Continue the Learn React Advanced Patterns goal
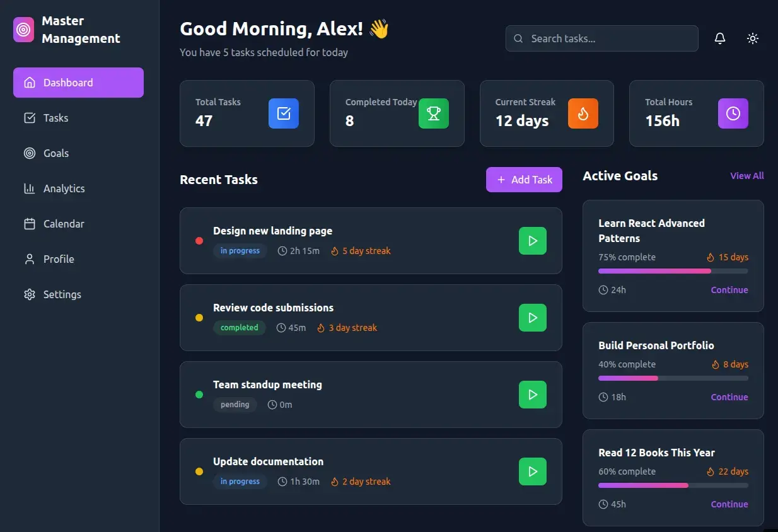The image size is (778, 532). point(729,290)
